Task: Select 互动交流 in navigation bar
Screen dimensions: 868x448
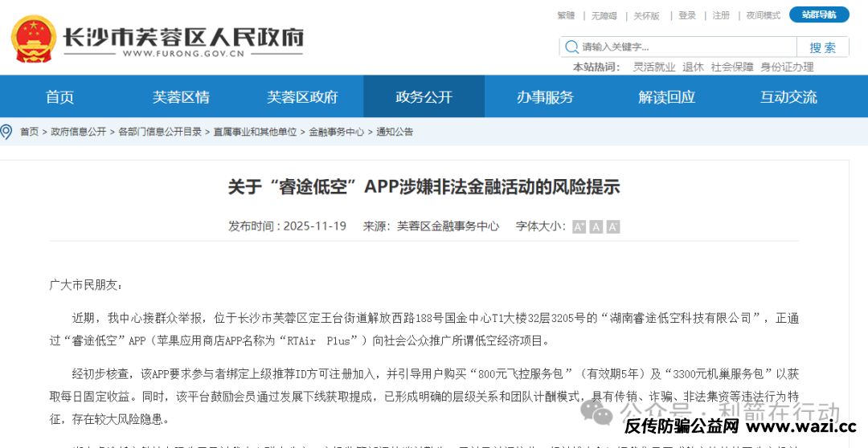Action: (x=788, y=97)
